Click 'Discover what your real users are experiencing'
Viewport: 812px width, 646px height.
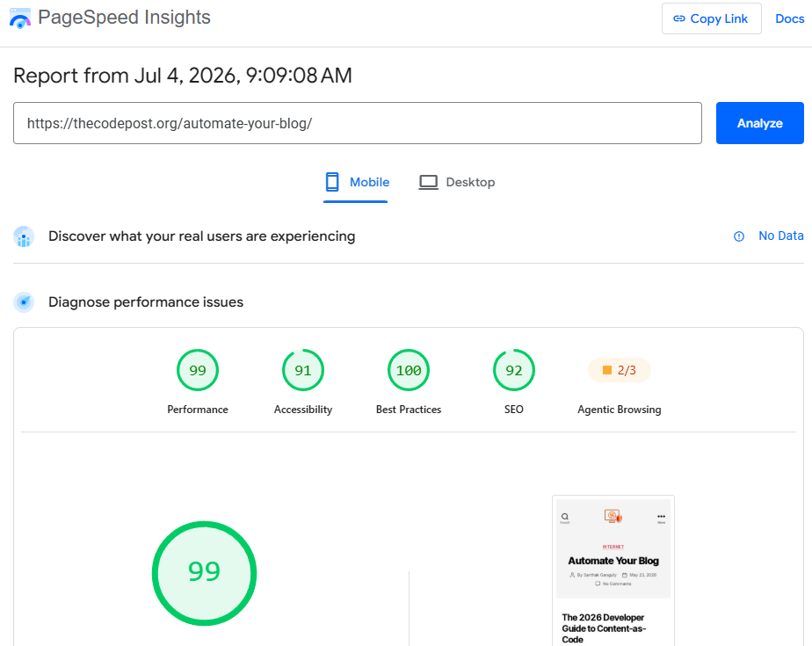point(201,236)
